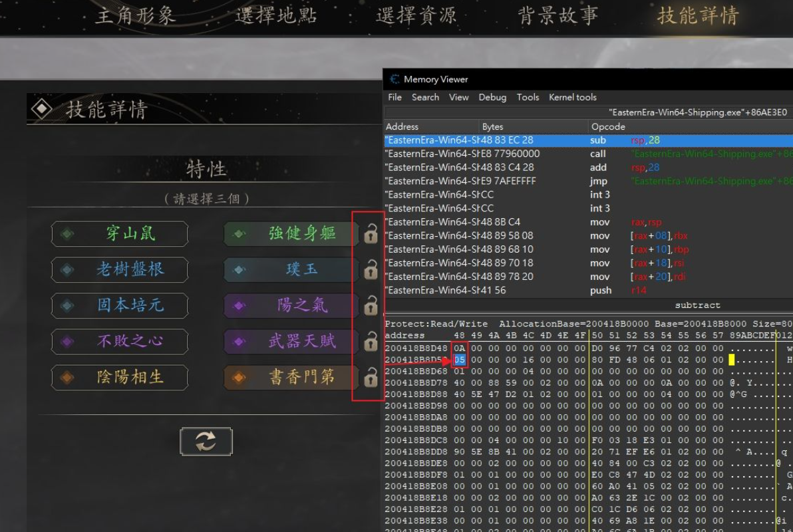Select the mov [rax+10],rbp row
Image resolution: width=793 pixels, height=532 pixels.
[588, 249]
